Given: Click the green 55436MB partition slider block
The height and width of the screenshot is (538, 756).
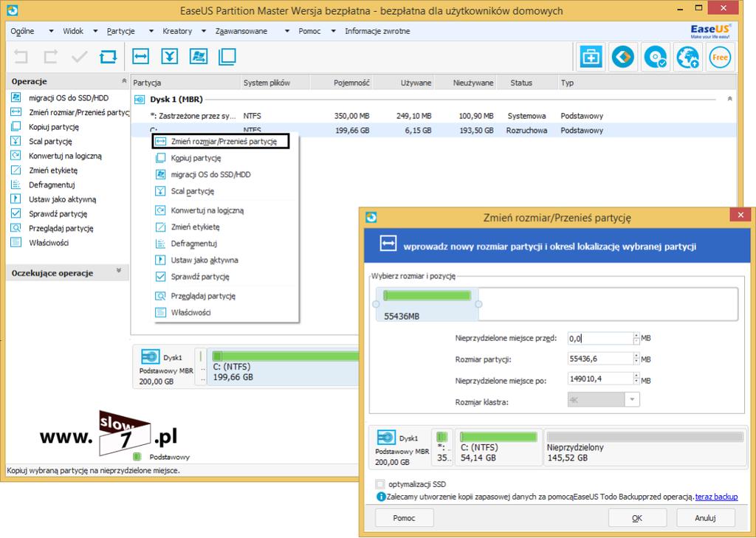Looking at the screenshot, I should point(427,304).
